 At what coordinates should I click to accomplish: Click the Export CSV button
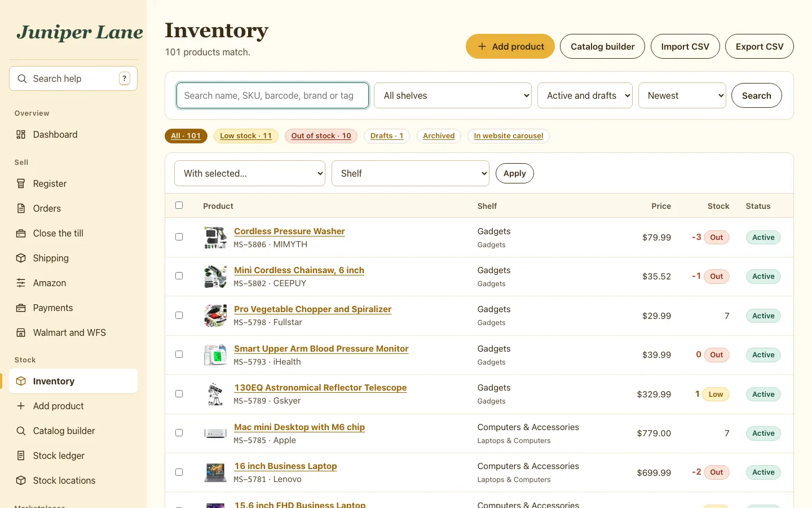(760, 46)
